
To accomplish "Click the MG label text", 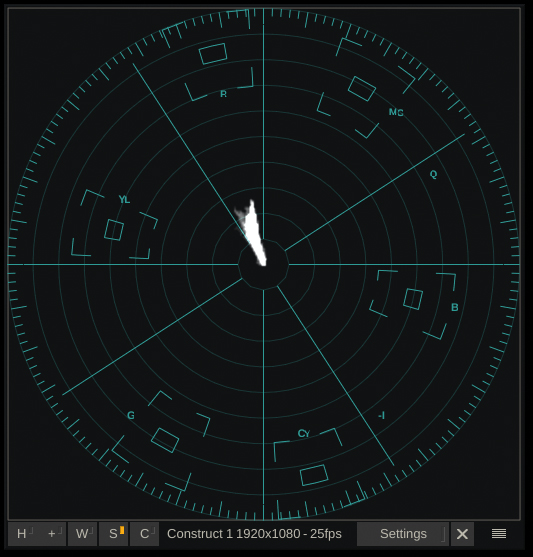I will (396, 112).
